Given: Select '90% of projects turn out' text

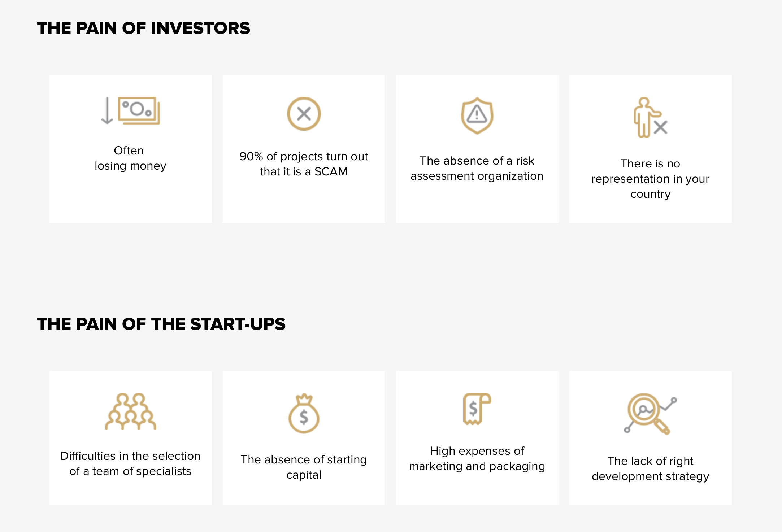Looking at the screenshot, I should pos(304,156).
